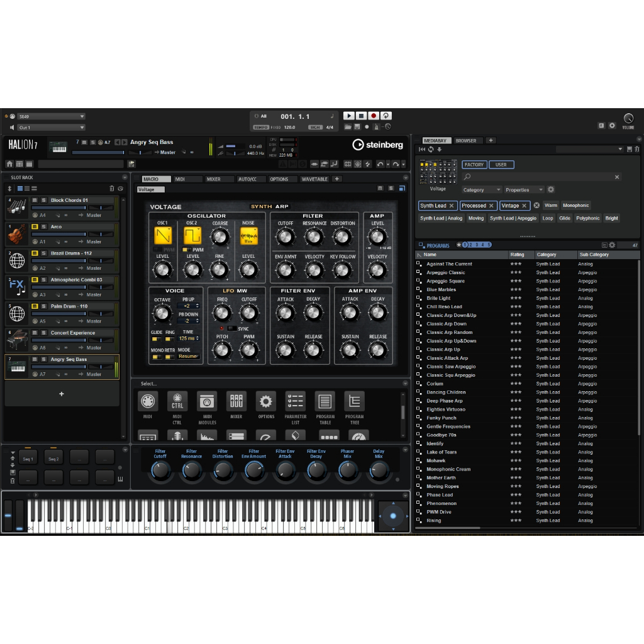Expand the Category filter dropdown

pyautogui.click(x=481, y=189)
